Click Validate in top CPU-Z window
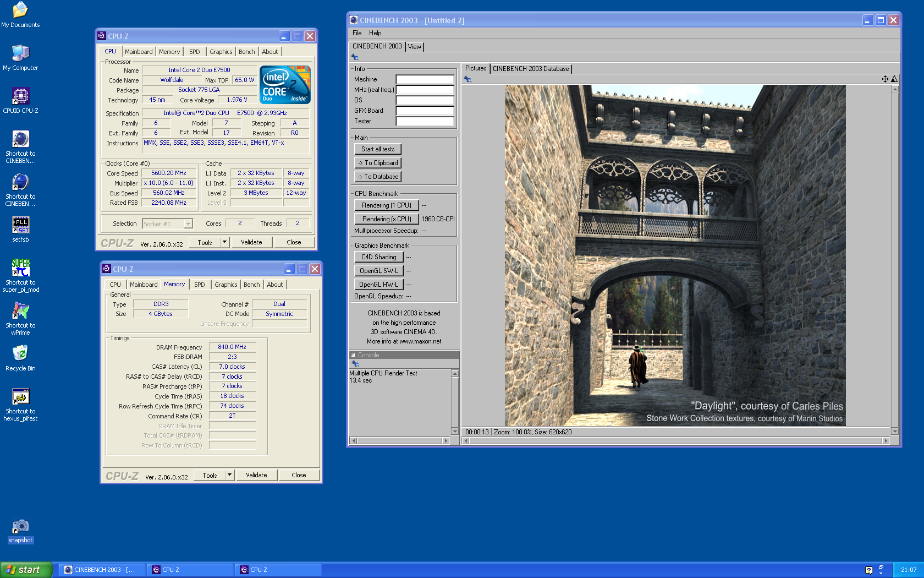 [x=251, y=242]
